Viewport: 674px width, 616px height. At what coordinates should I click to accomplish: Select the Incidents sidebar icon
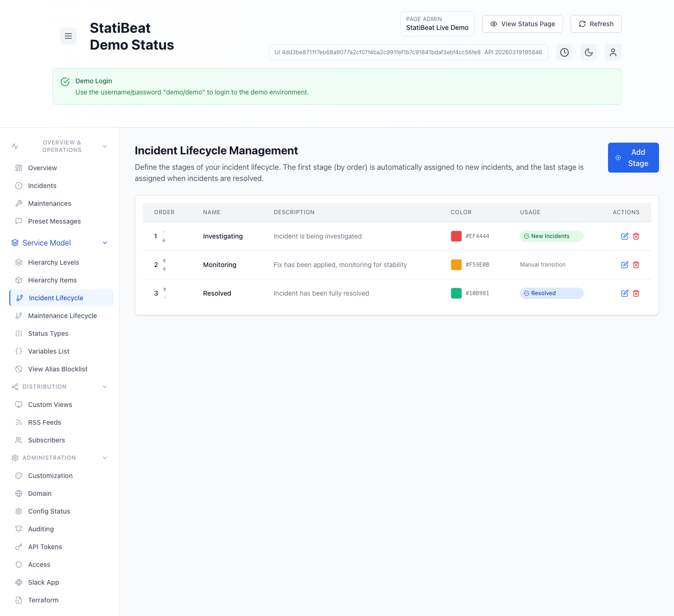tap(19, 186)
